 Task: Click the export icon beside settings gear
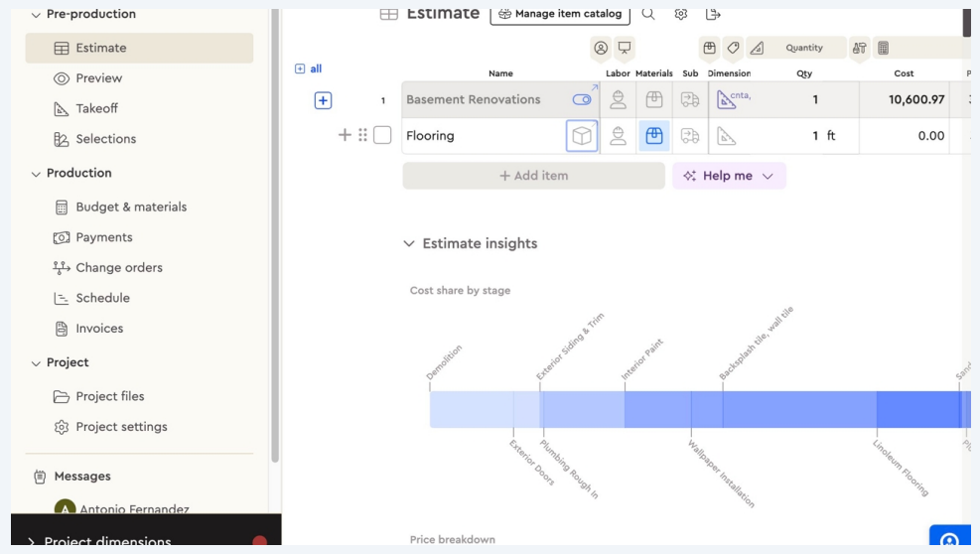(713, 14)
